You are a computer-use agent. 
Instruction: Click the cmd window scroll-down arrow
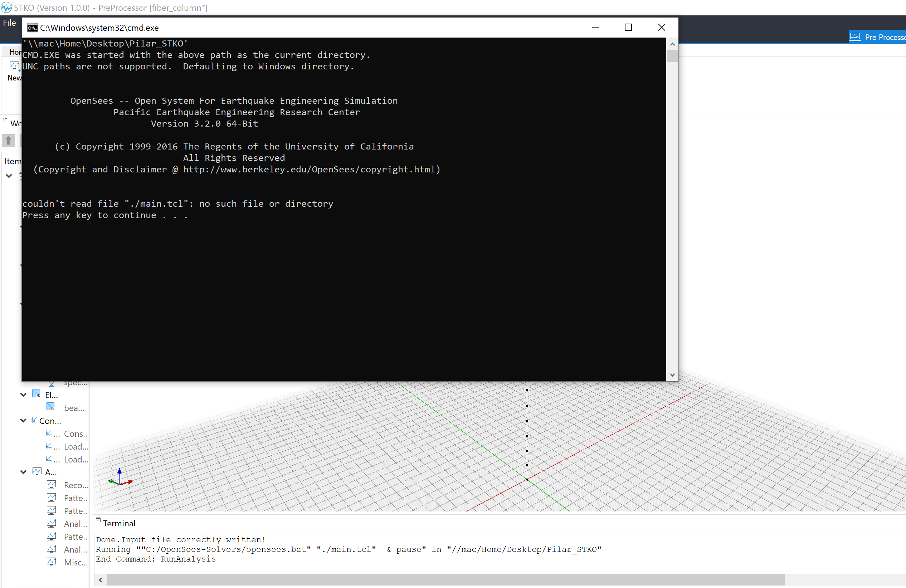click(672, 375)
